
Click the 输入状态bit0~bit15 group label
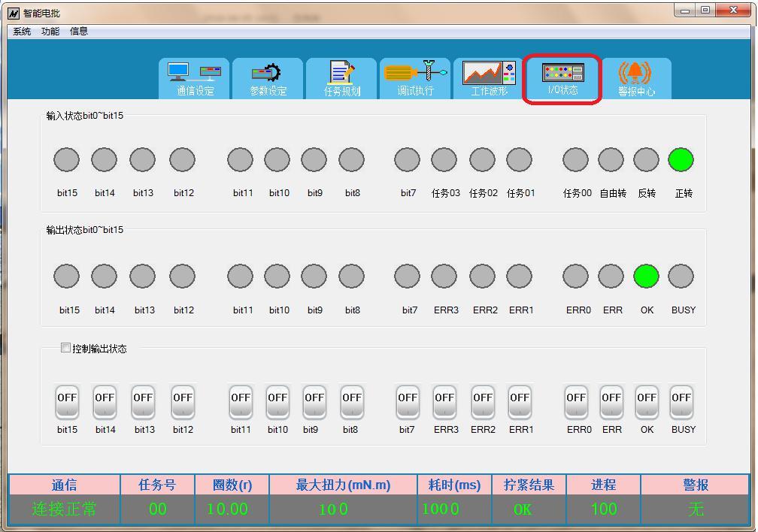(x=84, y=116)
